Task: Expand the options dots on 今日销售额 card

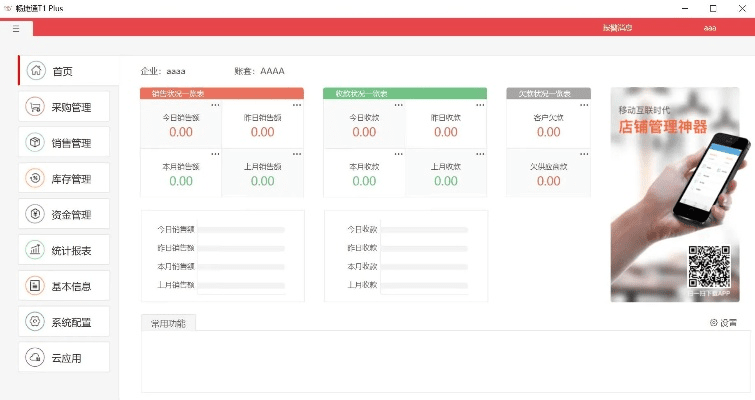Action: (x=215, y=104)
